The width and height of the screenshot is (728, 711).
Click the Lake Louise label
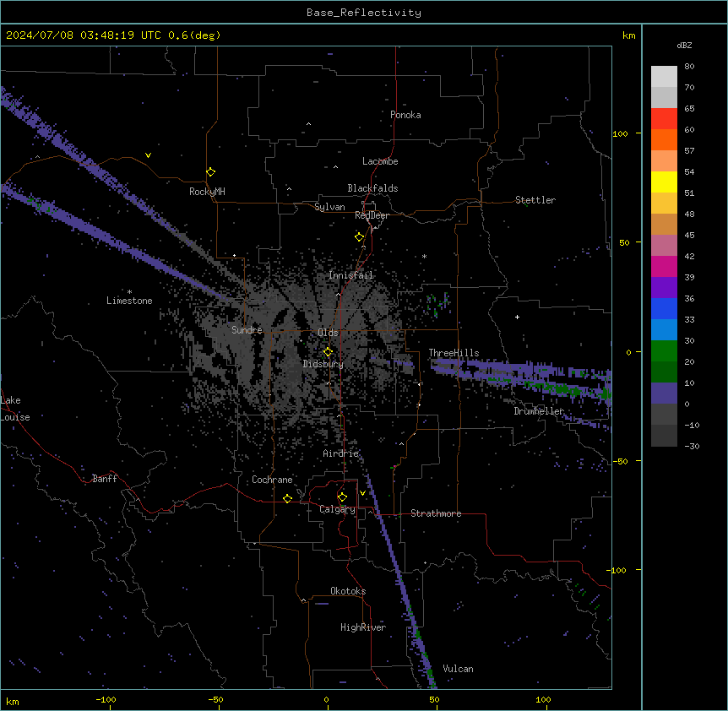(15, 409)
